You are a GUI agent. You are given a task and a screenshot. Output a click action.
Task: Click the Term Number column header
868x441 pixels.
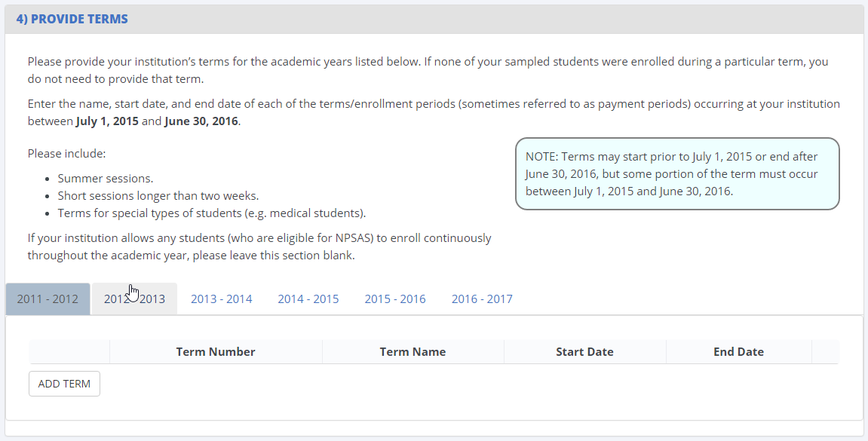point(216,352)
